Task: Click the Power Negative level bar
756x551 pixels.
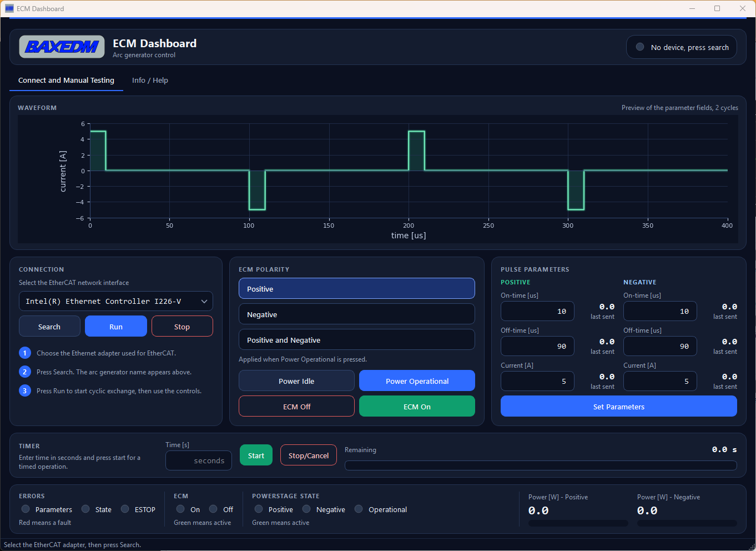Action: click(x=687, y=523)
